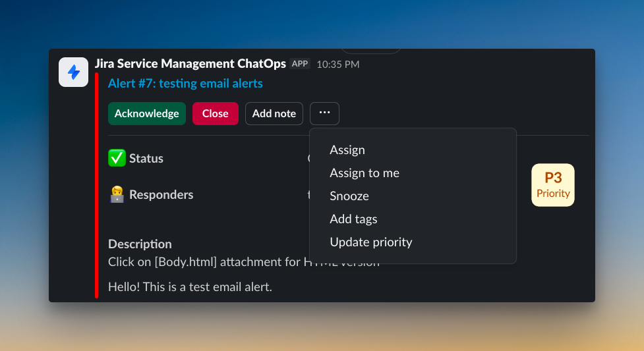Acknowledge the alert with green button
644x351 pixels.
click(146, 113)
